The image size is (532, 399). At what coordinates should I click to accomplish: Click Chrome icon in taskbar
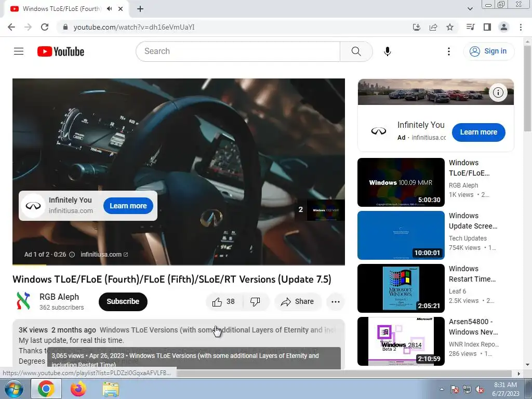click(x=46, y=389)
